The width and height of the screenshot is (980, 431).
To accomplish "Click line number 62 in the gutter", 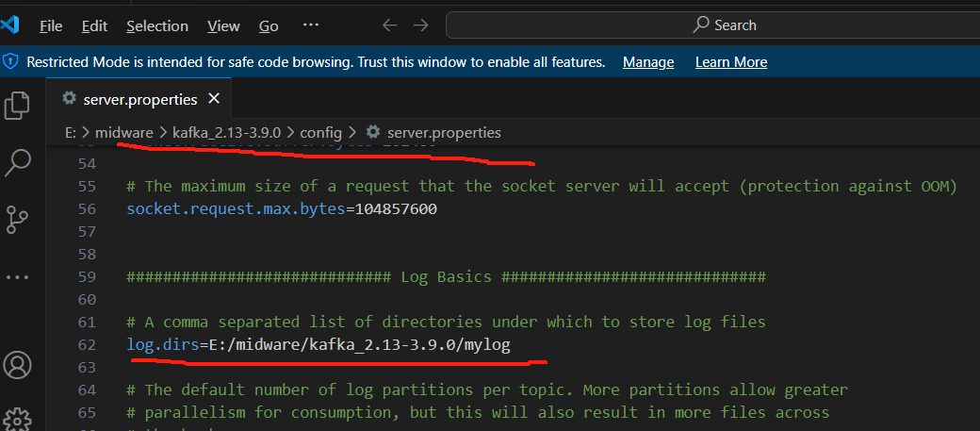I will 88,344.
